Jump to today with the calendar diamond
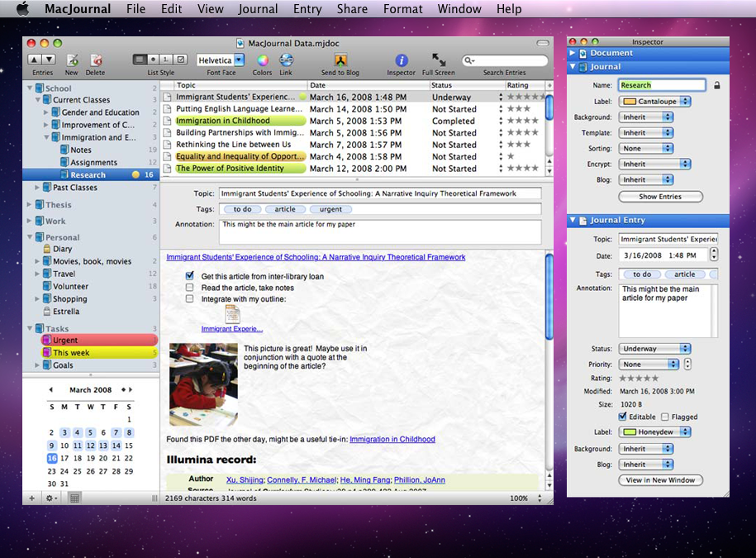Screen dimensions: 756x558 click(x=123, y=389)
